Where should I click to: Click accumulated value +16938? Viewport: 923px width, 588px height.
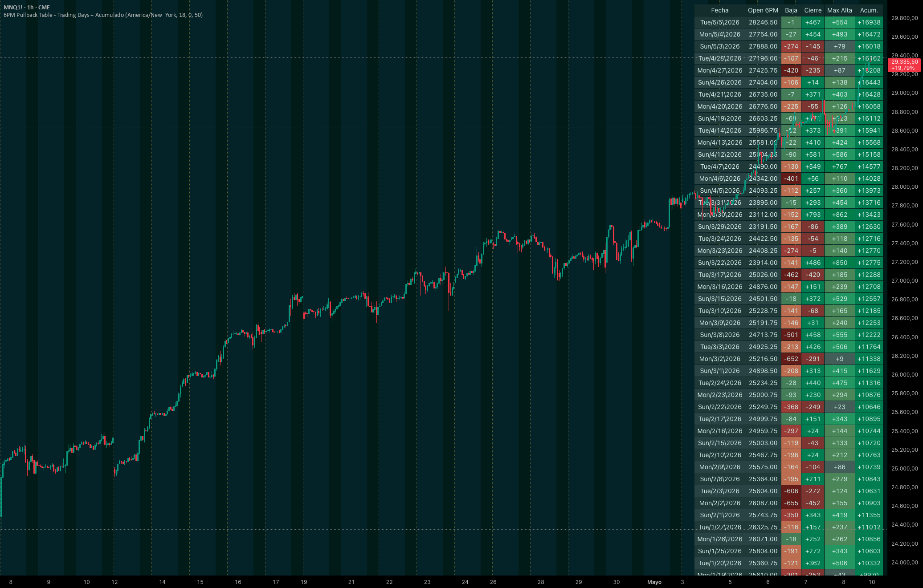869,22
